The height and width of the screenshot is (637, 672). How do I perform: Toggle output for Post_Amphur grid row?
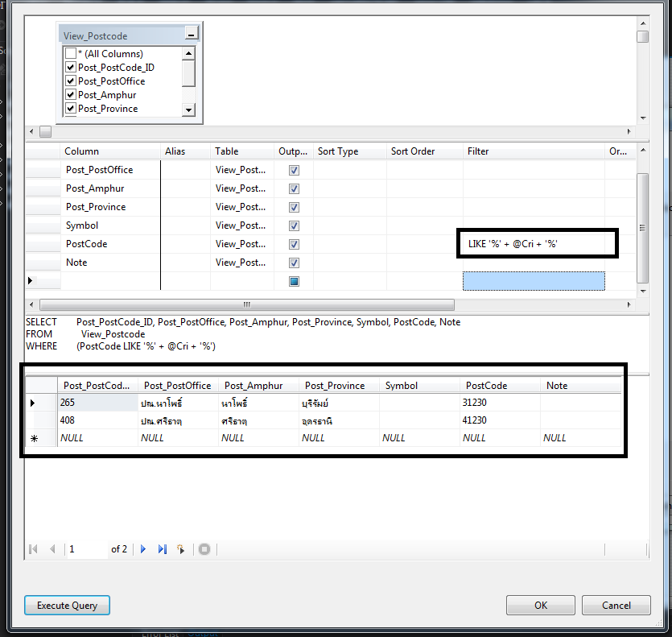tap(294, 188)
